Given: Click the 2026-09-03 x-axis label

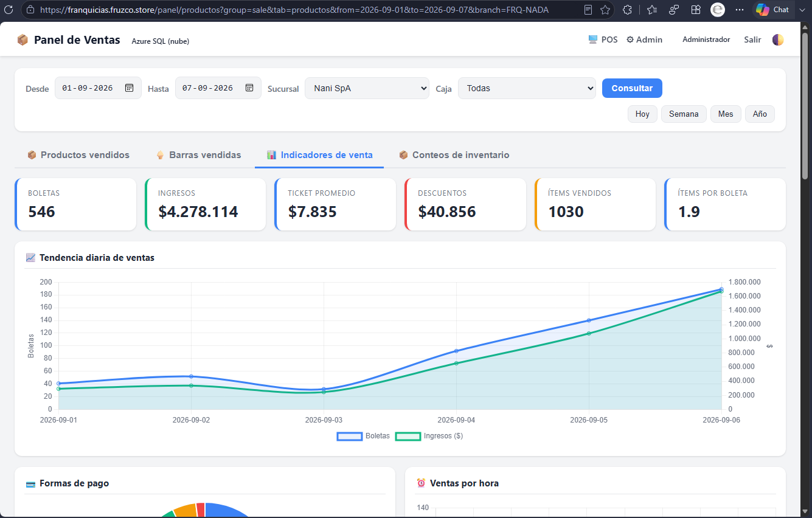Looking at the screenshot, I should pyautogui.click(x=324, y=420).
